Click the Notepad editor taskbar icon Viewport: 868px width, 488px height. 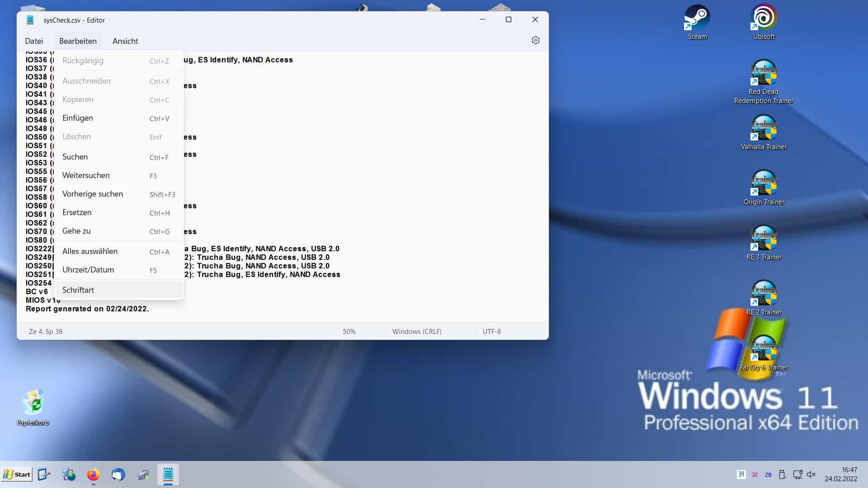pos(168,474)
